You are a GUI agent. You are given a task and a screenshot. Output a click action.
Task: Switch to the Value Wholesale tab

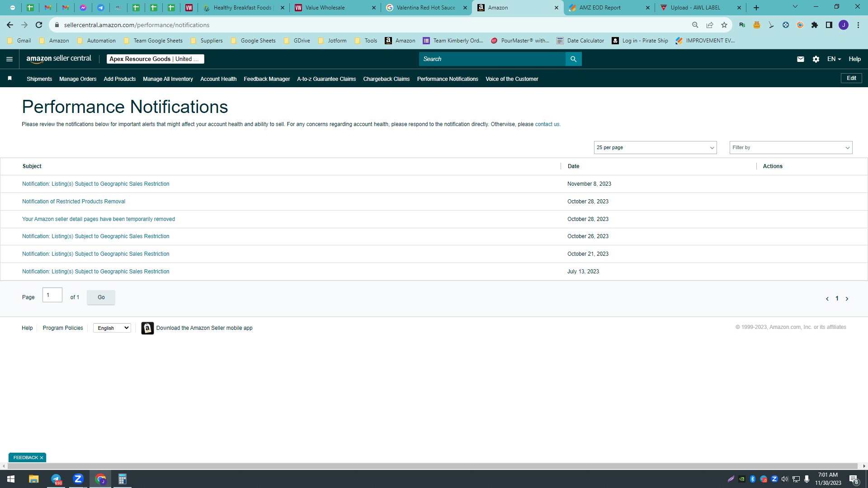pyautogui.click(x=335, y=8)
